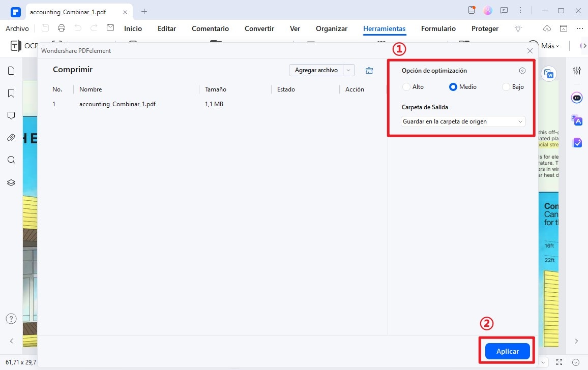Open the vertical three-dot menu in title bar
Screen dimensions: 588x370
[x=520, y=11]
